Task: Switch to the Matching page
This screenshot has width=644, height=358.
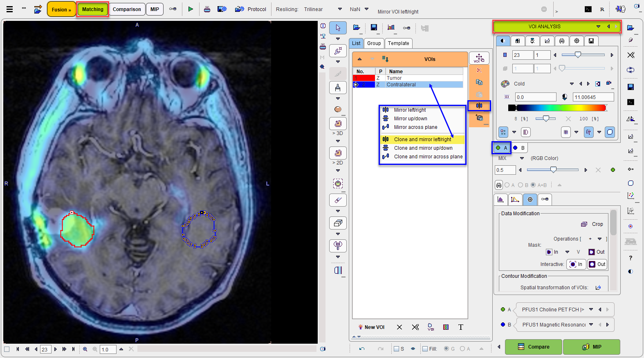Action: click(x=93, y=9)
